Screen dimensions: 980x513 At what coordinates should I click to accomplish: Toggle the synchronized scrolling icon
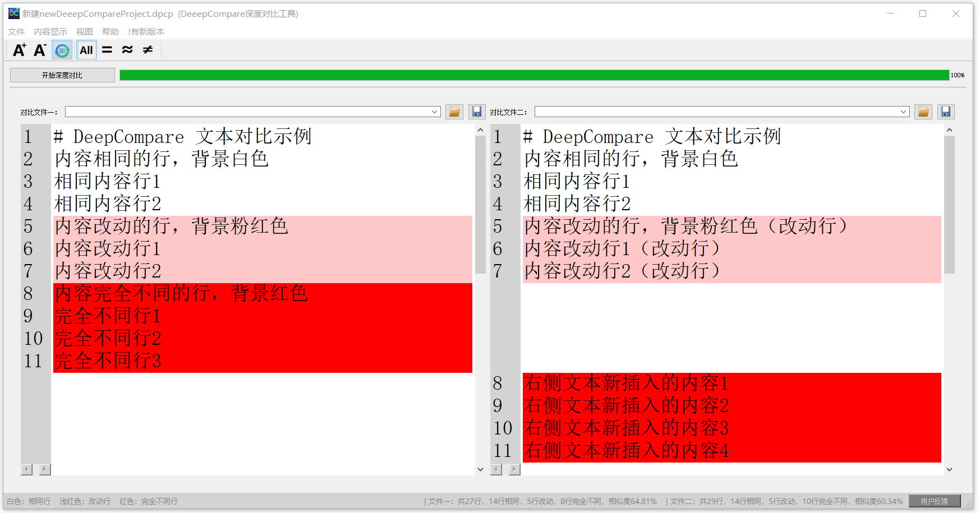pos(62,50)
